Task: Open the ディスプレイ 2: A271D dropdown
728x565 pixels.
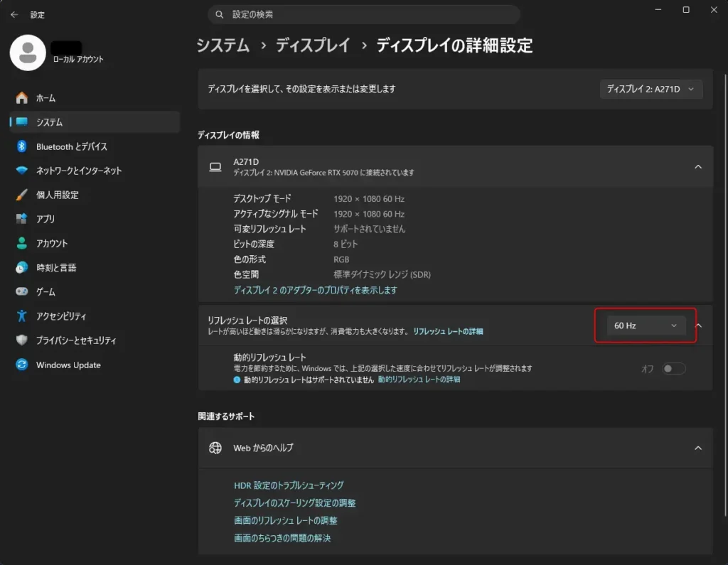Action: coord(651,89)
